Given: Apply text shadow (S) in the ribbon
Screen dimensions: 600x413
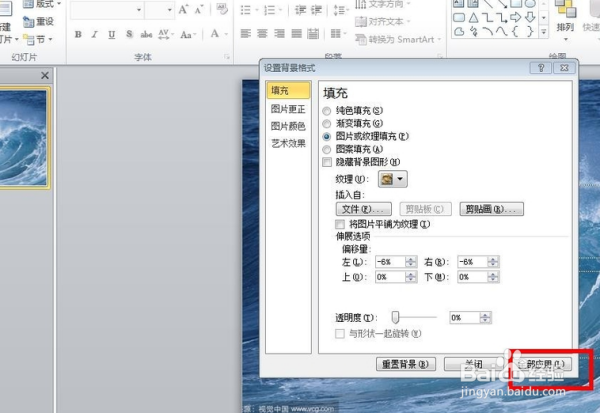Looking at the screenshot, I should pyautogui.click(x=129, y=34).
